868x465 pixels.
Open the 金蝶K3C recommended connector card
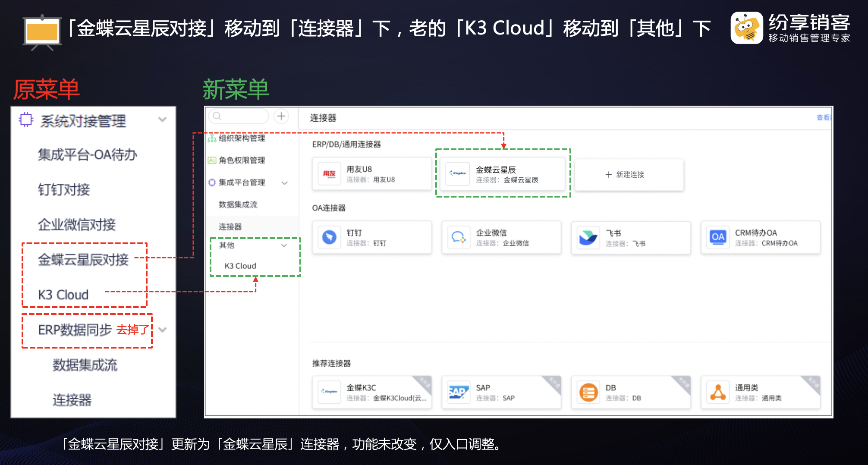pyautogui.click(x=372, y=392)
